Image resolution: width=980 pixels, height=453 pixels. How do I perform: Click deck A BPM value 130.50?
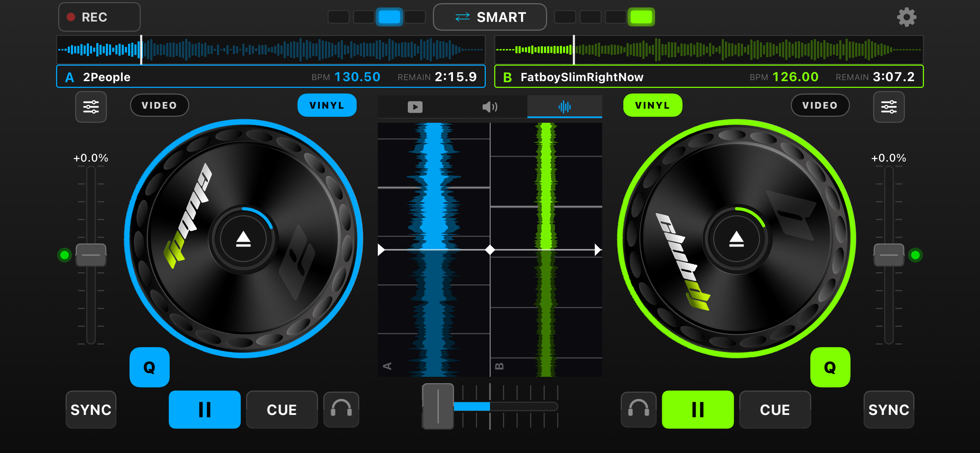coord(357,77)
